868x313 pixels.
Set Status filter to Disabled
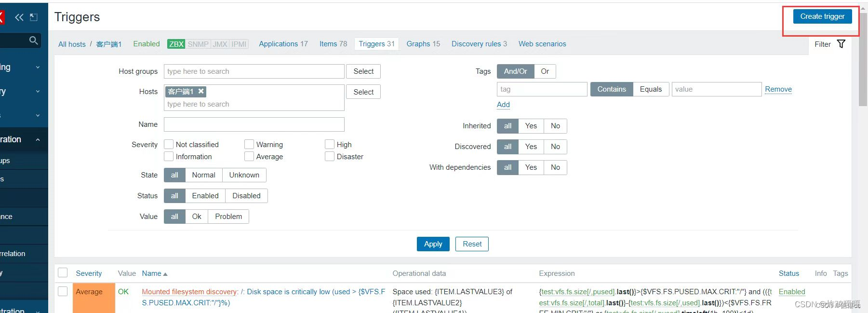246,196
